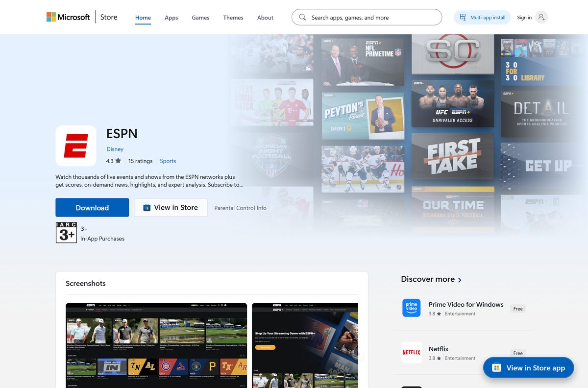Open the Disney publisher link
Screen dimensions: 588x388
[x=115, y=149]
